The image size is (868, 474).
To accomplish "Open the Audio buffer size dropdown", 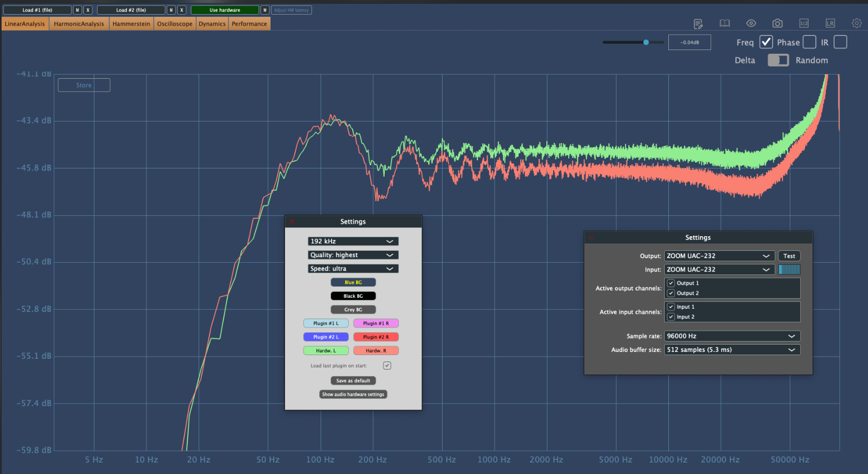I will coord(732,350).
